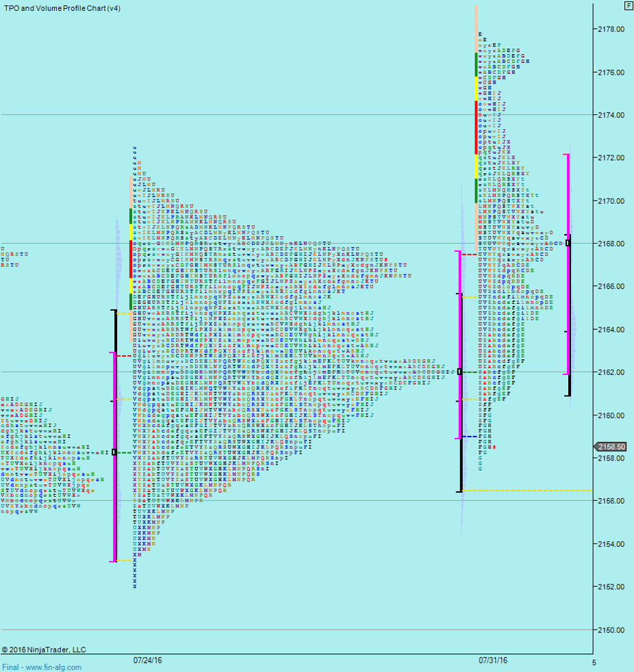Click the F icon in top-right corner
Viewport: 634px width, 672px height.
(628, 5)
